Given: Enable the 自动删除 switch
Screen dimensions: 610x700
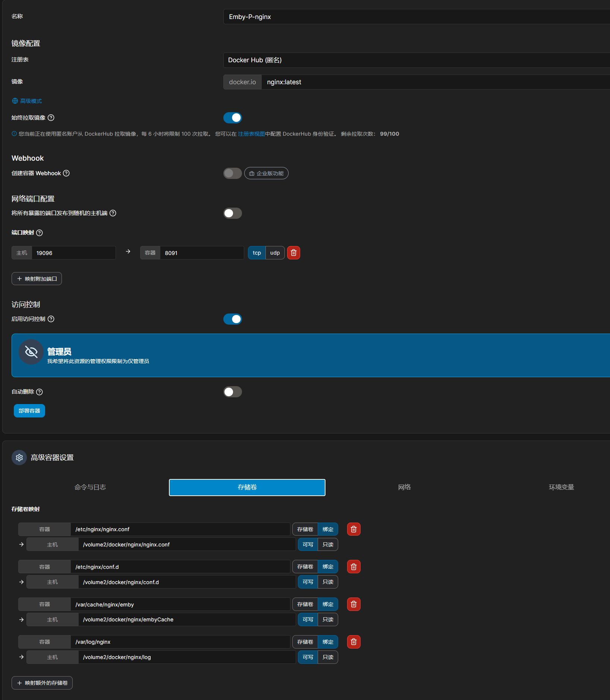Looking at the screenshot, I should pos(233,392).
